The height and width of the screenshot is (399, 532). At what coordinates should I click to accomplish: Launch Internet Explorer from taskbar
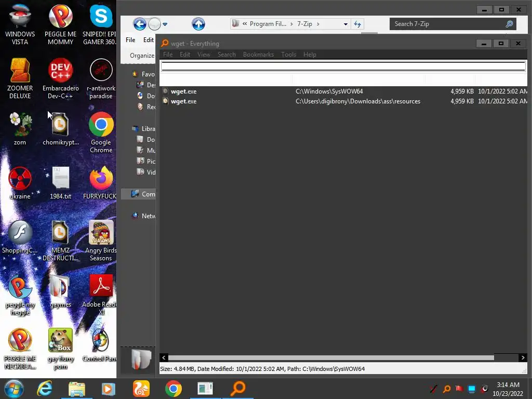click(x=45, y=389)
